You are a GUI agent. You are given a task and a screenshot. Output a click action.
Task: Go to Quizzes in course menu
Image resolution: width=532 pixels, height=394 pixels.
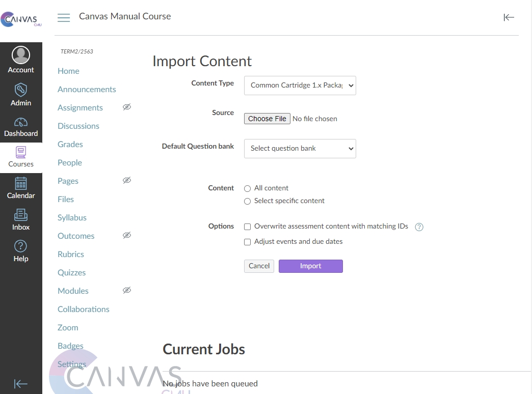(71, 272)
